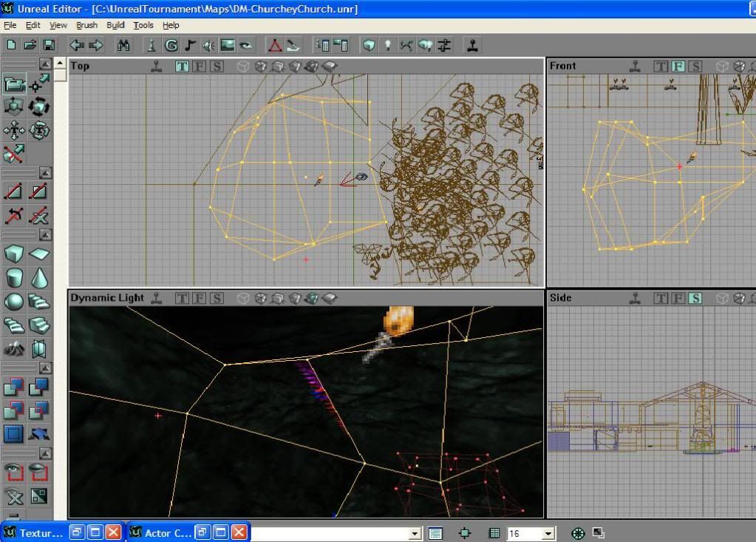This screenshot has height=542, width=756.
Task: Open Search for Actors binoculars icon
Action: click(x=123, y=45)
